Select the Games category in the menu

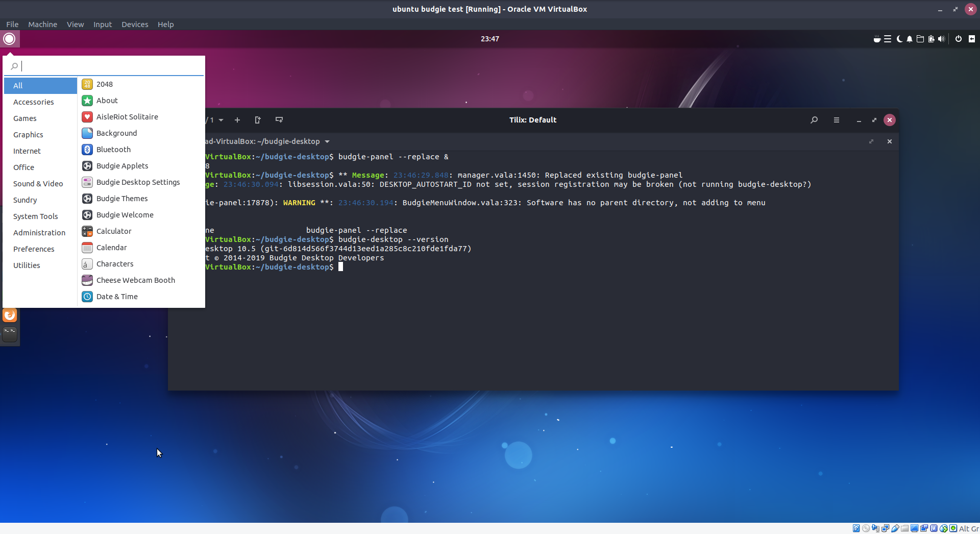(24, 118)
